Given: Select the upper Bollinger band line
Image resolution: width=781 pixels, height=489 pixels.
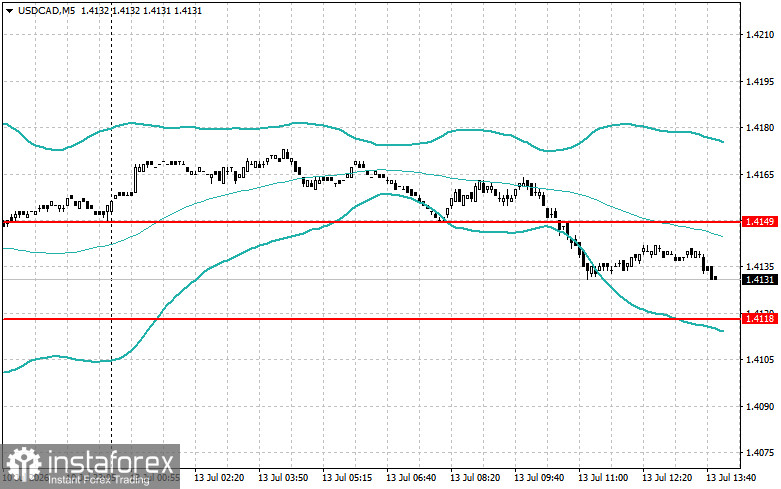Looking at the screenshot, I should pos(364,134).
